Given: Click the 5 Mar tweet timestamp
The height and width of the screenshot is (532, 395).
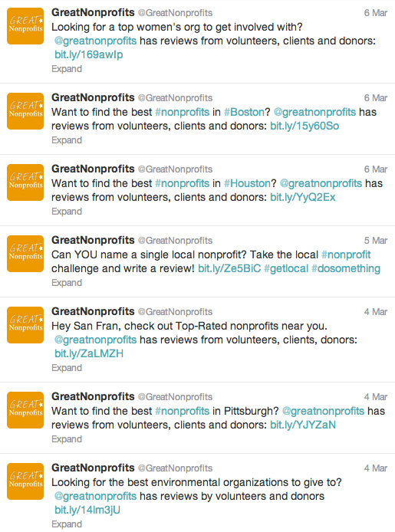Looking at the screenshot, I should pos(375,241).
